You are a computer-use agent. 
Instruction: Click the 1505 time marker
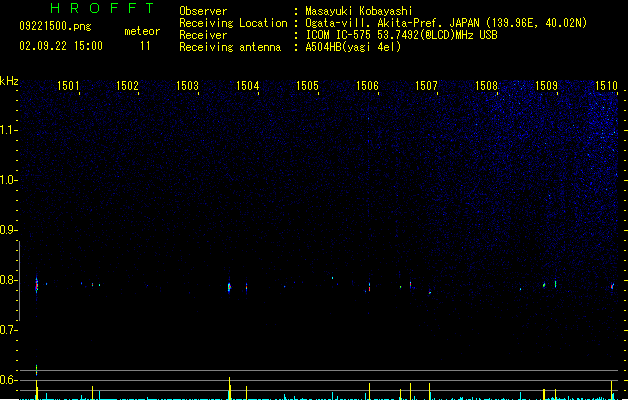pyautogui.click(x=307, y=86)
